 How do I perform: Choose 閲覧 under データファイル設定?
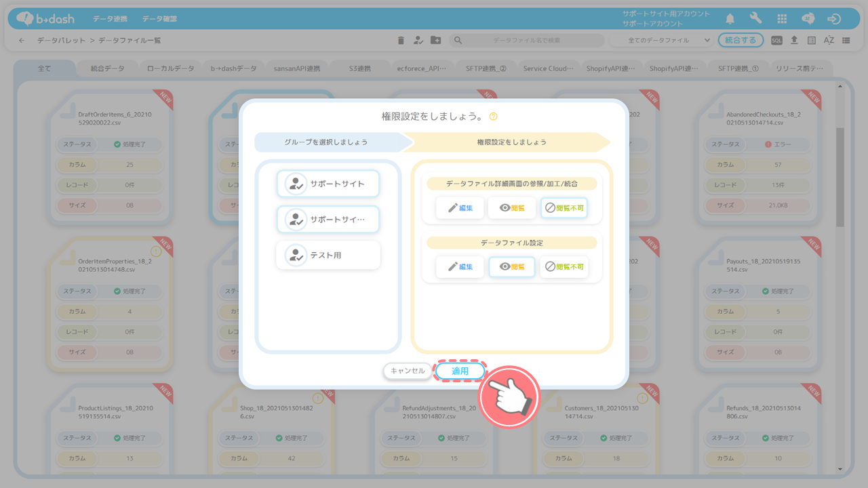512,266
